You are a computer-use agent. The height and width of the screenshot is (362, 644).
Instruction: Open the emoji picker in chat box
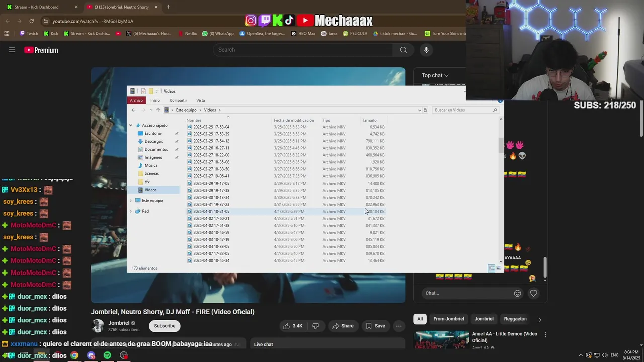[517, 293]
